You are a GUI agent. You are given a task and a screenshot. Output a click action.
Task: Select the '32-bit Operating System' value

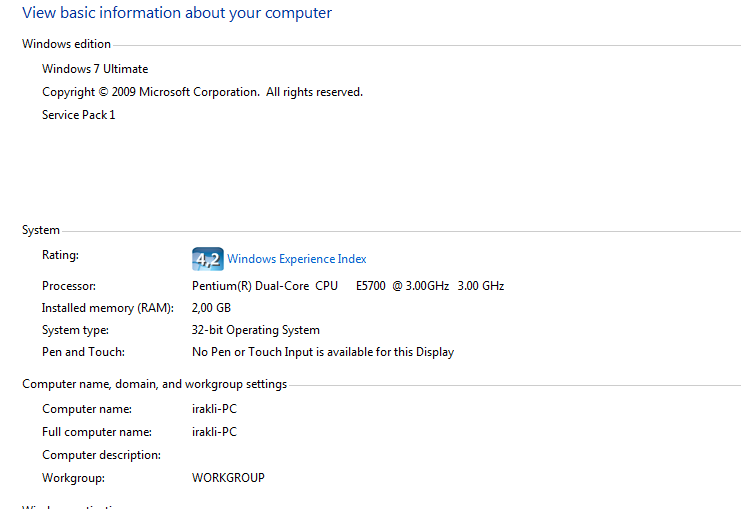[x=256, y=330]
